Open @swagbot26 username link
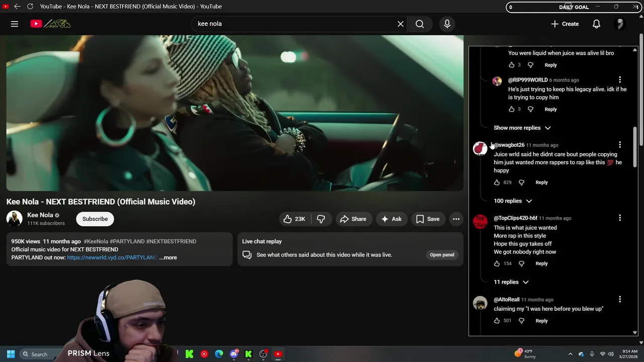This screenshot has height=362, width=644. coord(509,145)
